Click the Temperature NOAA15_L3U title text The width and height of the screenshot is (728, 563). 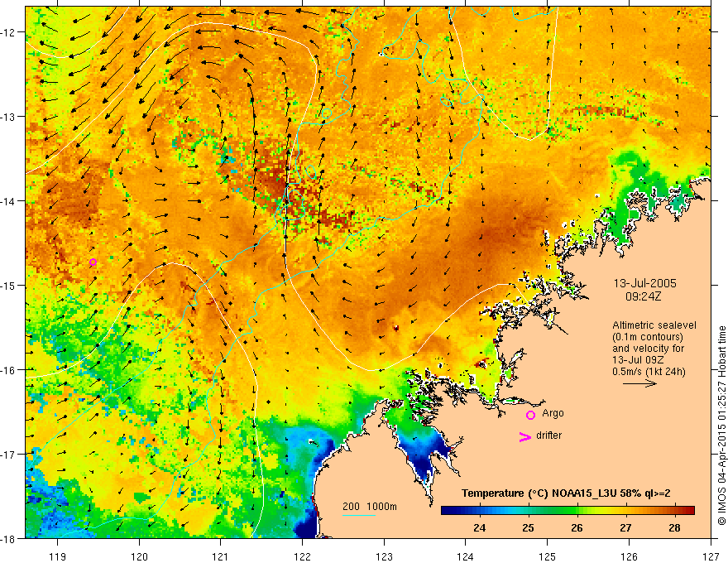[566, 493]
